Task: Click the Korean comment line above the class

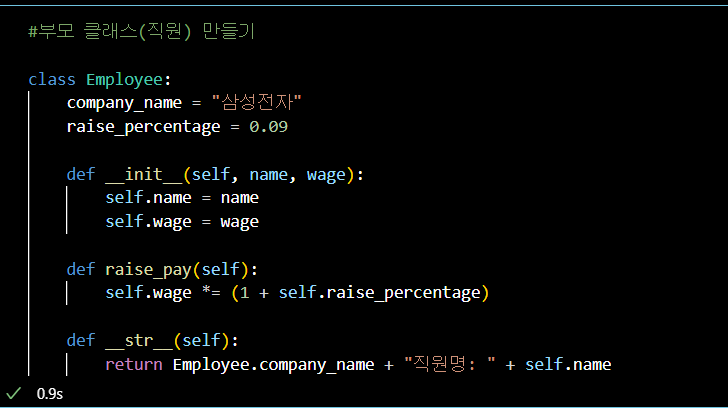Action: click(x=142, y=32)
